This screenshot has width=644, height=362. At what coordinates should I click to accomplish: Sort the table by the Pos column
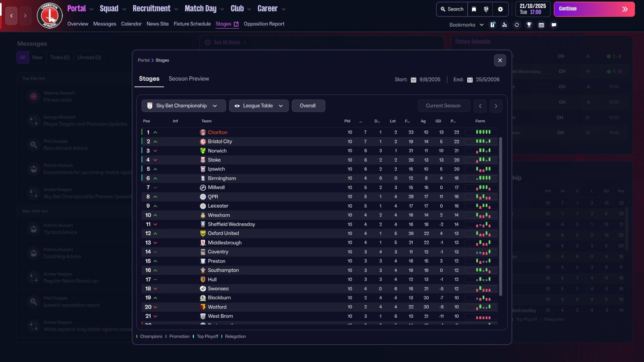click(147, 121)
